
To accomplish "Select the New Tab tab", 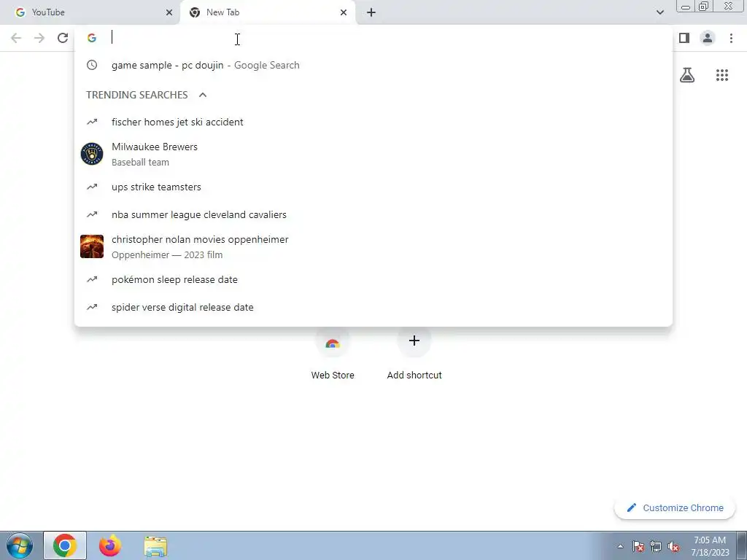I will 267,12.
